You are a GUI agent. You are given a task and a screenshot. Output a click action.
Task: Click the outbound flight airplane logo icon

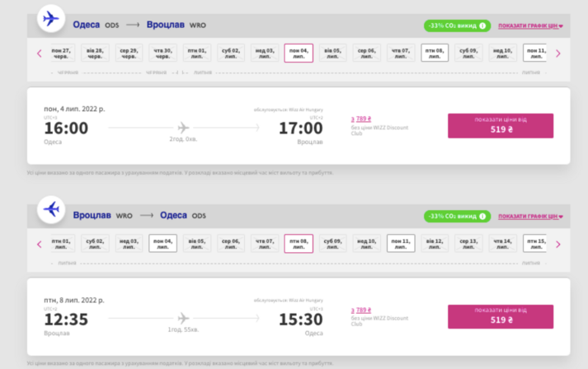click(51, 18)
